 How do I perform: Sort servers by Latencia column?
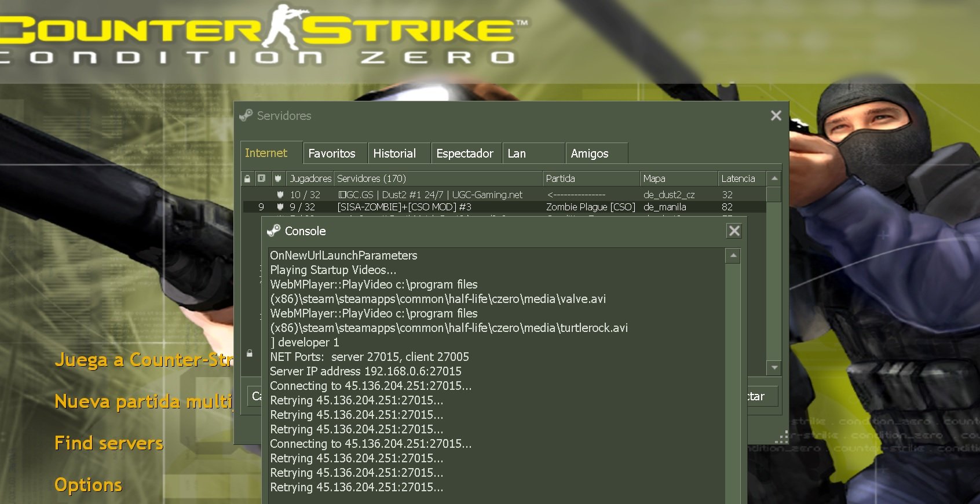738,178
